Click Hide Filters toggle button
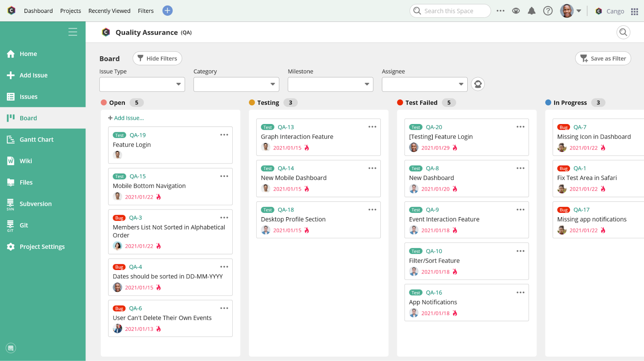This screenshot has height=361, width=644. pyautogui.click(x=157, y=58)
